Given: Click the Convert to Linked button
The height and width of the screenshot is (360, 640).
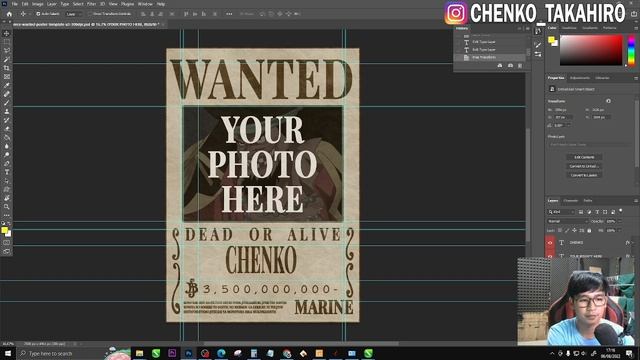Looking at the screenshot, I should pyautogui.click(x=584, y=166).
